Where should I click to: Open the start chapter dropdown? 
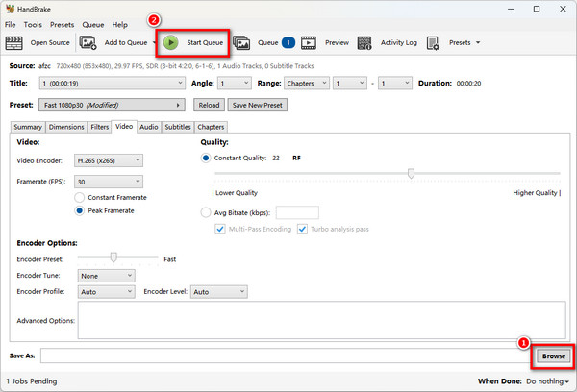[350, 83]
